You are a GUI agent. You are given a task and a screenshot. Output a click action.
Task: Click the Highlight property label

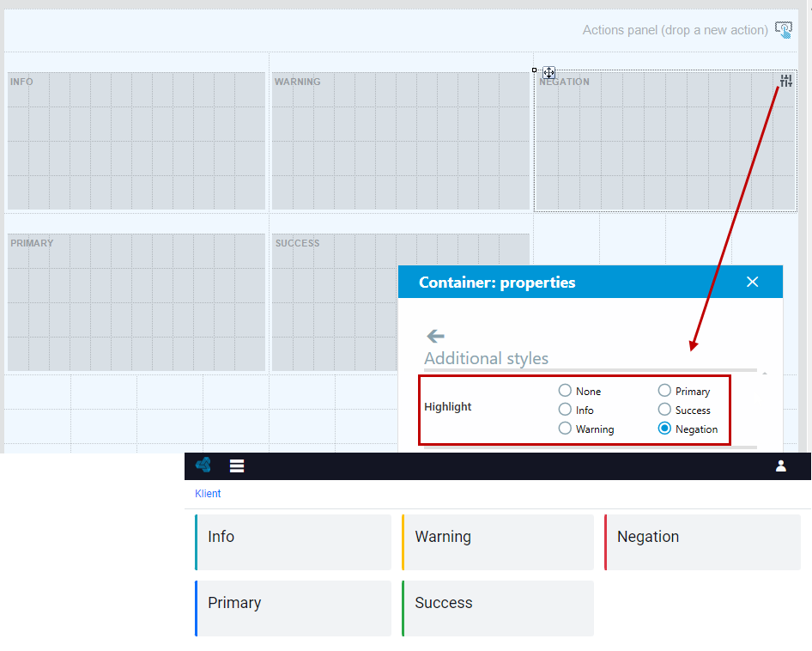(448, 407)
